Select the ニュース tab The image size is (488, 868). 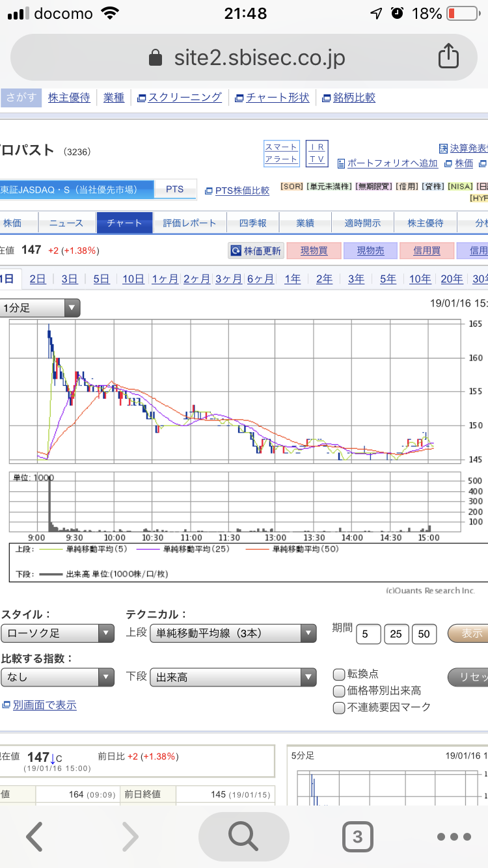tap(66, 223)
